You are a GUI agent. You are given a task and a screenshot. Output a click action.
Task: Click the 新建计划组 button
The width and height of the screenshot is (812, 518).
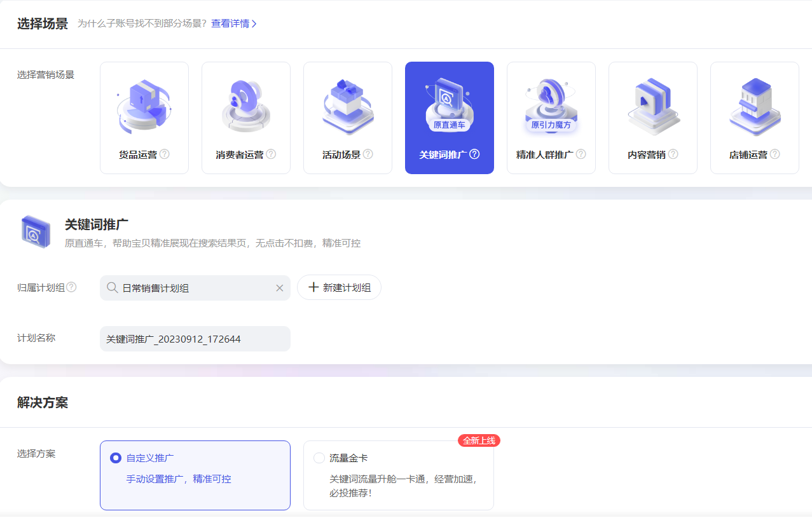click(339, 287)
